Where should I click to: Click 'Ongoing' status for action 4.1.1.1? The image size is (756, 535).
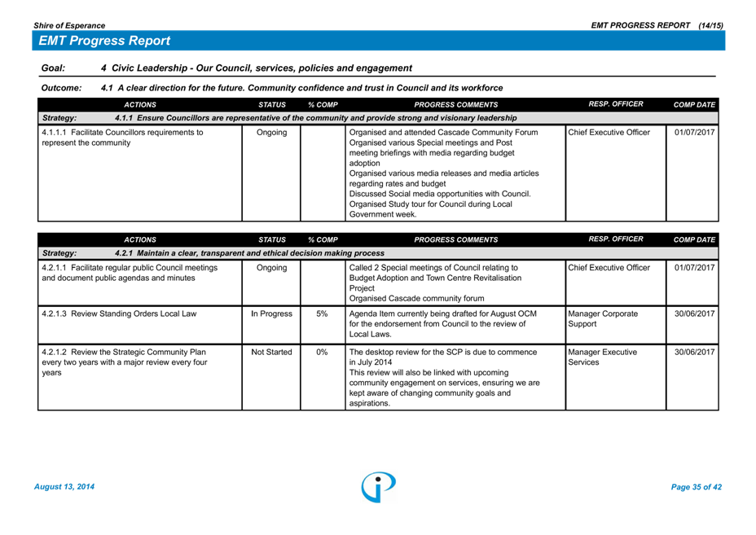[x=271, y=132]
